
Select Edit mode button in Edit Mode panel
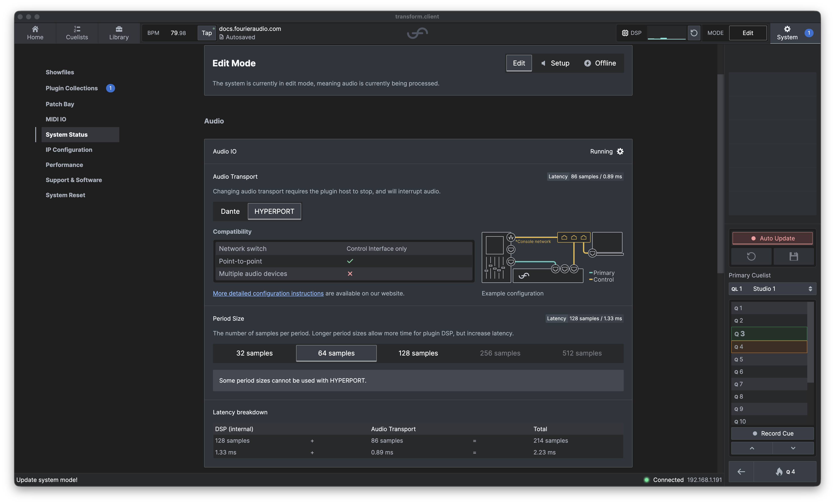519,63
